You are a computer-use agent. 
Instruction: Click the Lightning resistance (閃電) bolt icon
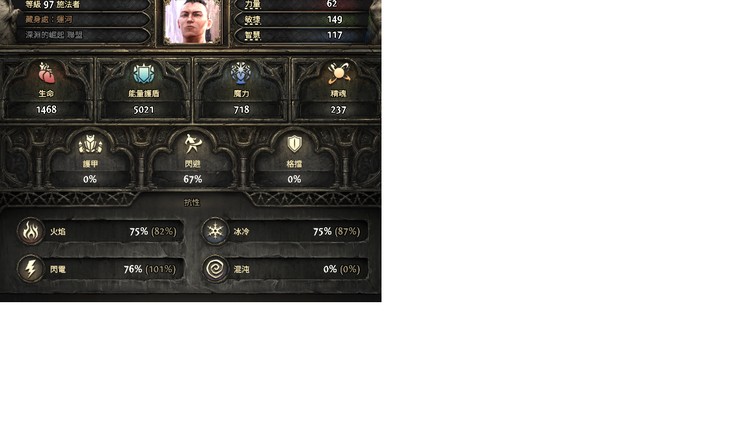tap(31, 269)
